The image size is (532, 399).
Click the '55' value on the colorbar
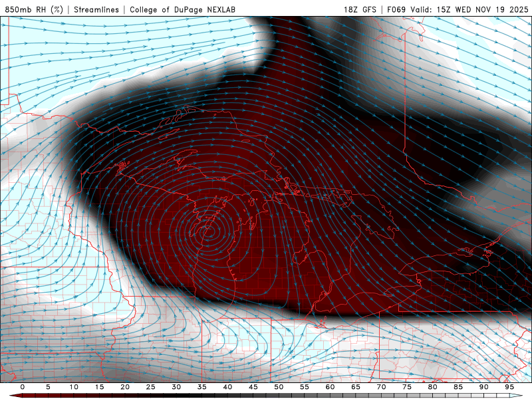click(x=305, y=387)
